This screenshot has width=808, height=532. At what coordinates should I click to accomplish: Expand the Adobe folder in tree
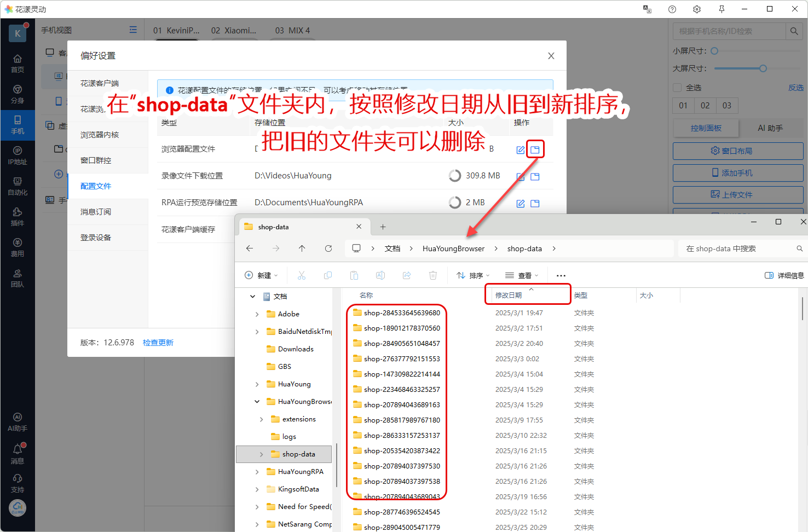257,314
